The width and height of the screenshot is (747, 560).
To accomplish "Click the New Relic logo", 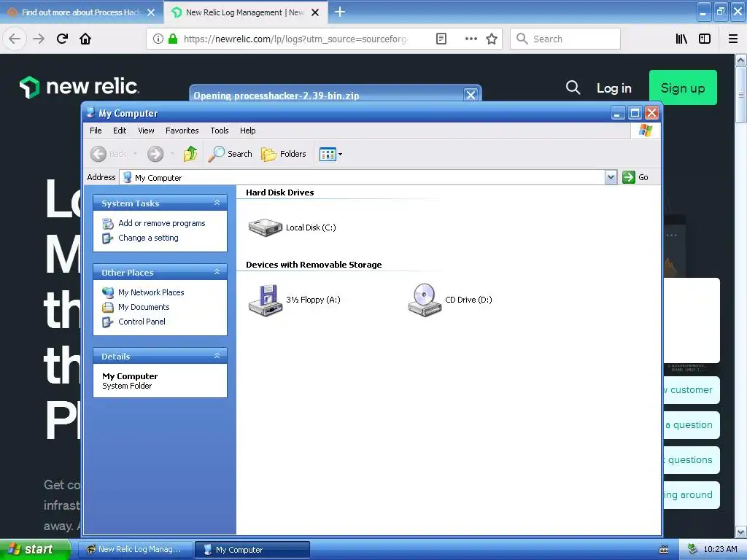I will 79,87.
